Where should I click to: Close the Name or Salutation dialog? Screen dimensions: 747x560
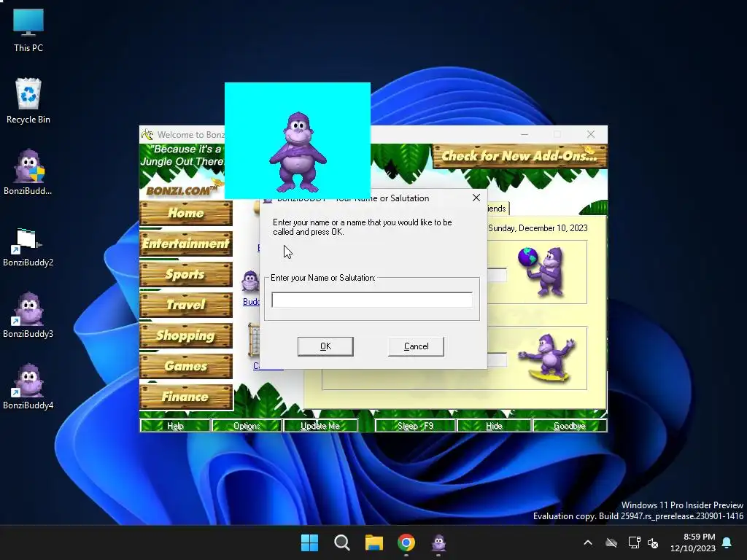(x=476, y=198)
